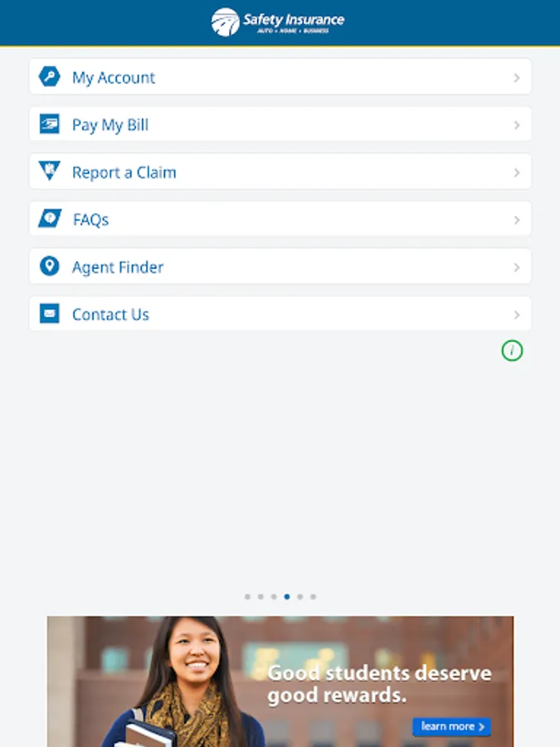
Task: Tap the My Account key icon
Action: (x=49, y=76)
